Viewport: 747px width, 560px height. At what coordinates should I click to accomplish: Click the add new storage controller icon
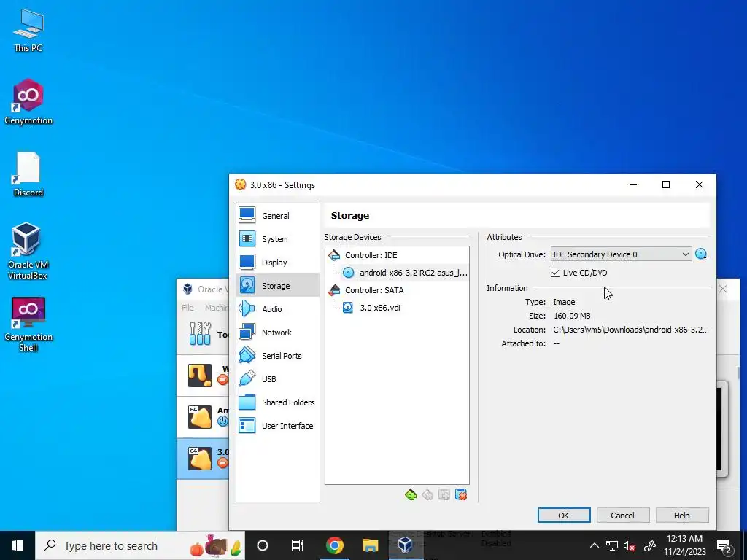click(411, 495)
